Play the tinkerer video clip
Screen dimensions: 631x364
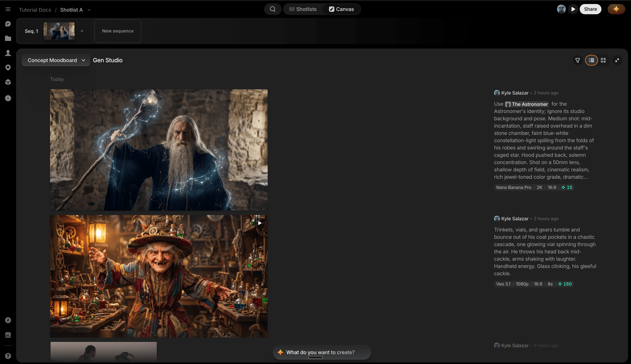click(x=260, y=223)
